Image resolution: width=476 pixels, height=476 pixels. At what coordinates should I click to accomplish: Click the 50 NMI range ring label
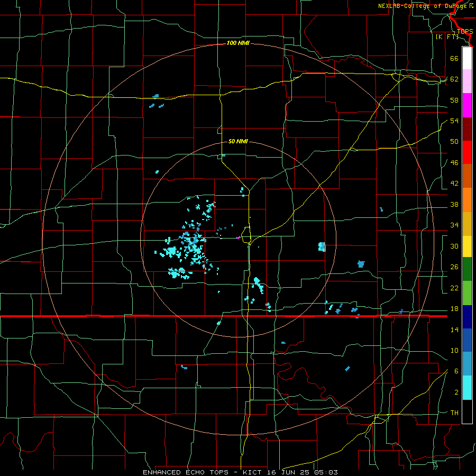pyautogui.click(x=238, y=141)
